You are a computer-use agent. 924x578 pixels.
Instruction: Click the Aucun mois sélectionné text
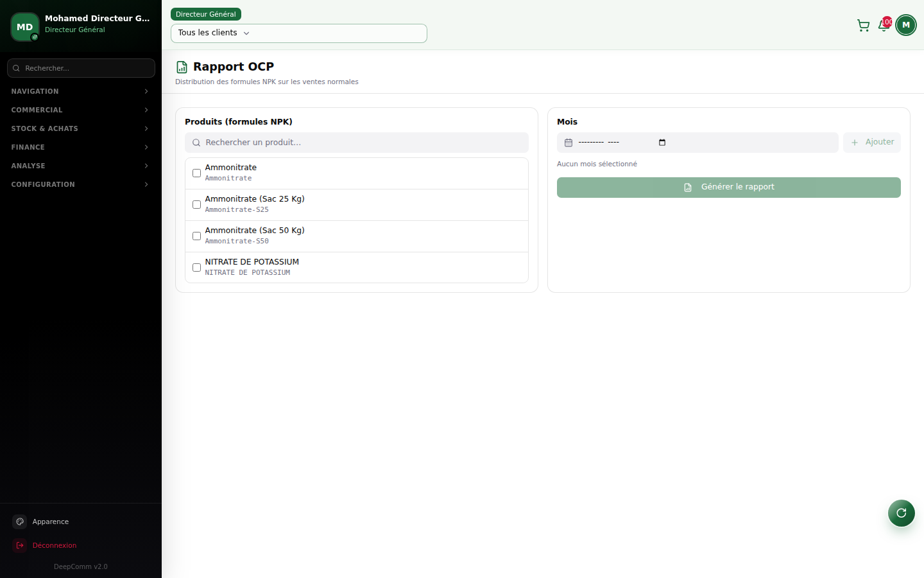(x=597, y=164)
